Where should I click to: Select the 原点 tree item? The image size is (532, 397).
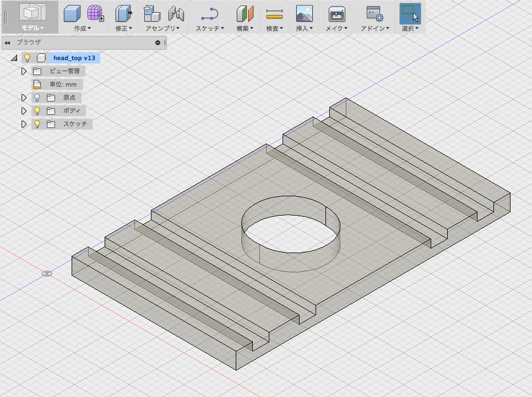click(69, 98)
